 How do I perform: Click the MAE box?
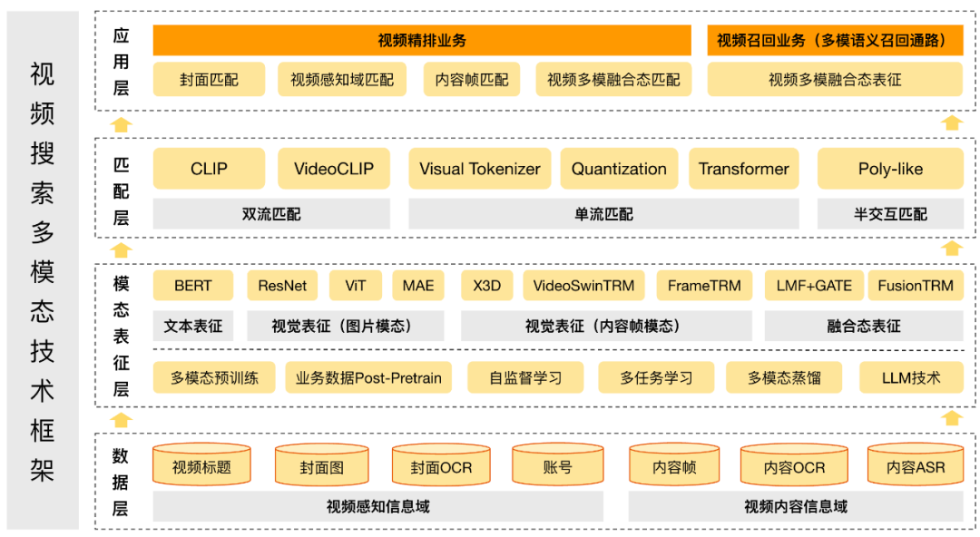click(x=418, y=286)
